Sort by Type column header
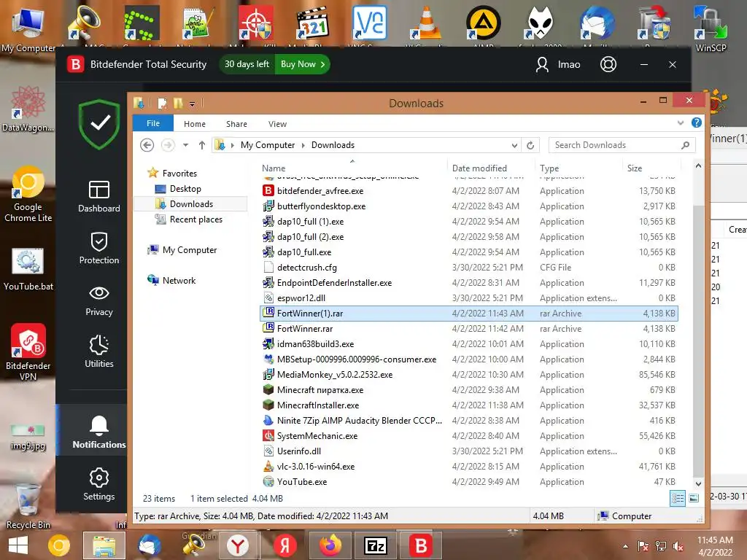This screenshot has width=747, height=560. (549, 168)
